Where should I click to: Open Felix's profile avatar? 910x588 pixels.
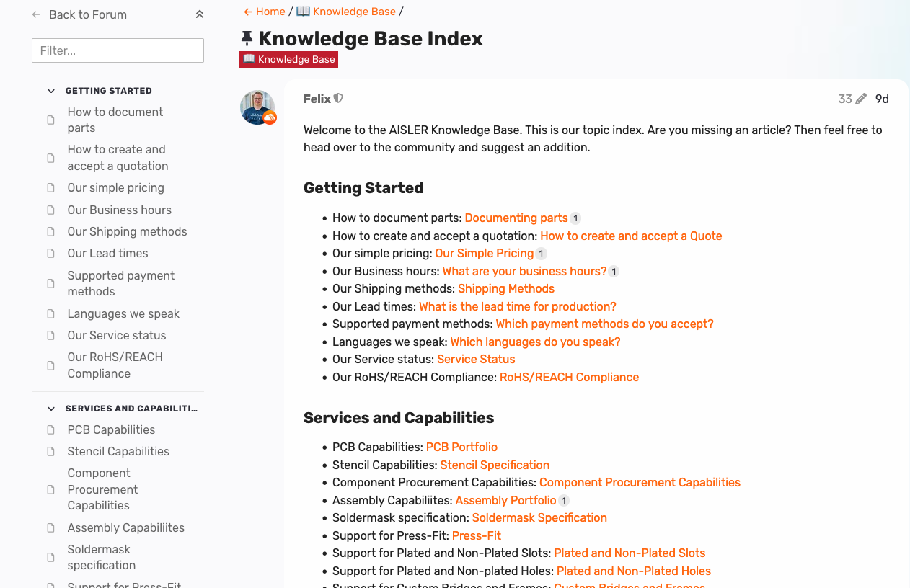[x=257, y=107]
